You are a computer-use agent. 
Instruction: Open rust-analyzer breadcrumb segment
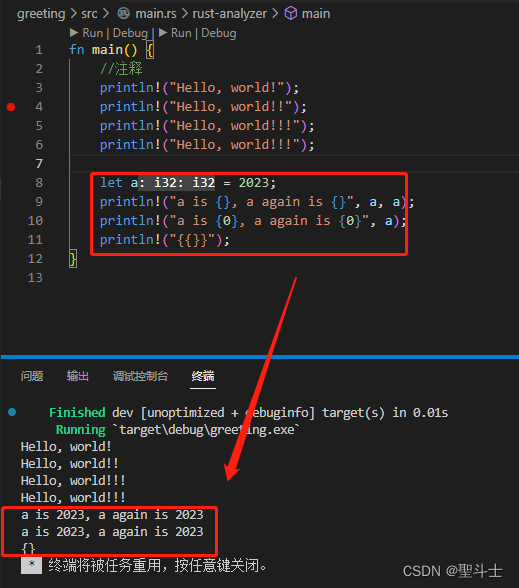[x=230, y=14]
